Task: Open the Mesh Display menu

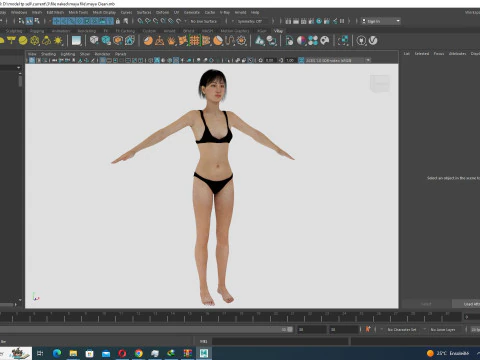Action: click(104, 12)
